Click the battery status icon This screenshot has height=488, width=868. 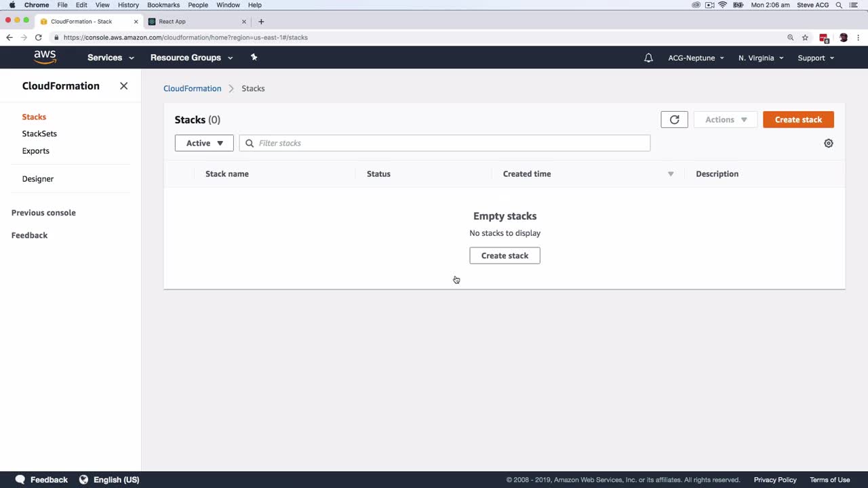pyautogui.click(x=738, y=5)
